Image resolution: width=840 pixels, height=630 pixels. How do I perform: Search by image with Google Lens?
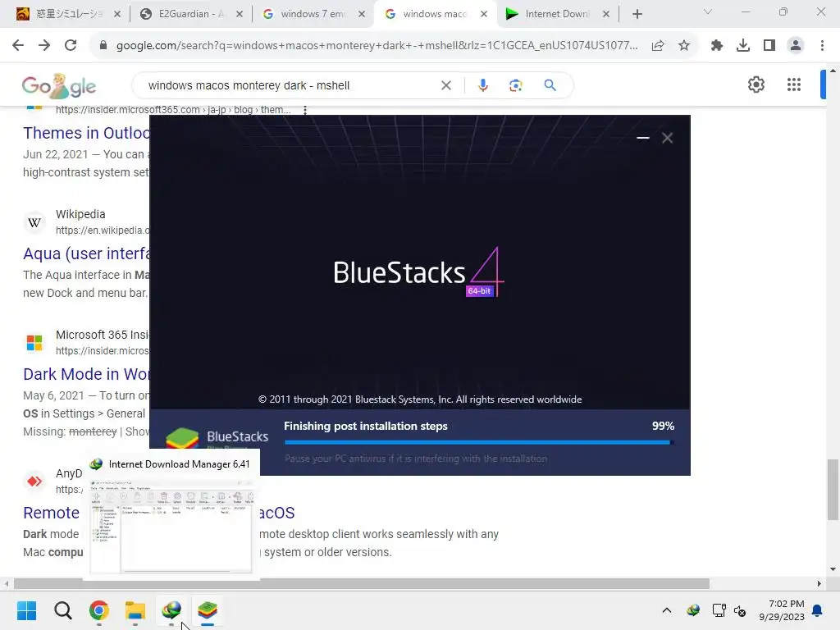pos(515,85)
